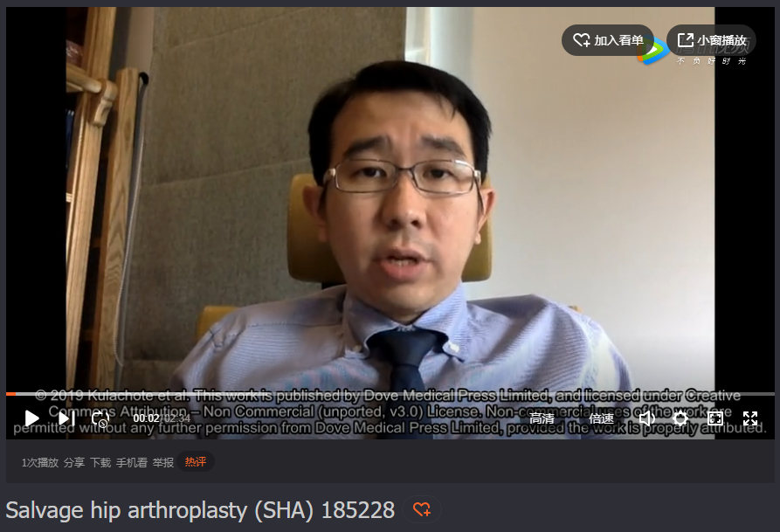Screen dimensions: 780x532
Task: Open the 高清 quality selector
Action: pyautogui.click(x=542, y=418)
